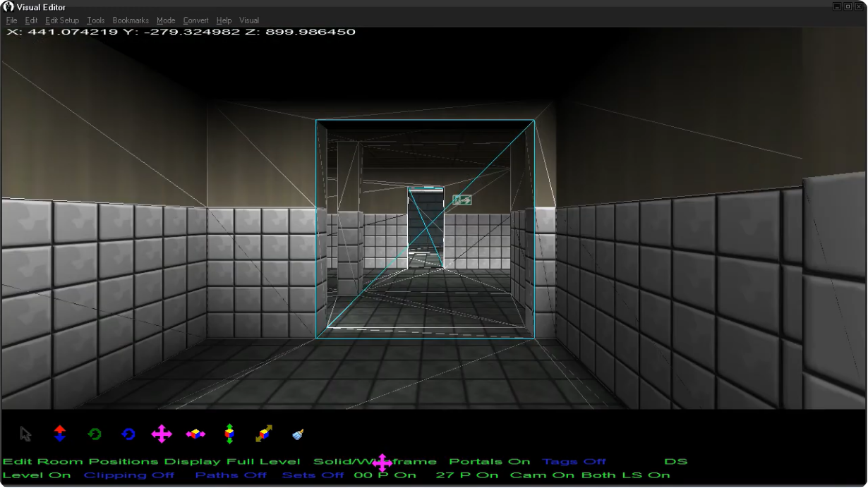Enable Clipping Off toggle
868x488 pixels.
coord(128,475)
